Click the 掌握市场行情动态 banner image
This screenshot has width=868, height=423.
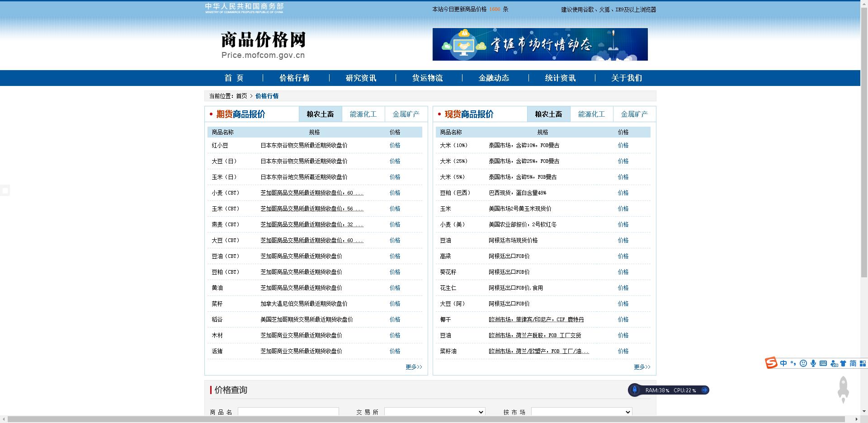click(x=540, y=44)
